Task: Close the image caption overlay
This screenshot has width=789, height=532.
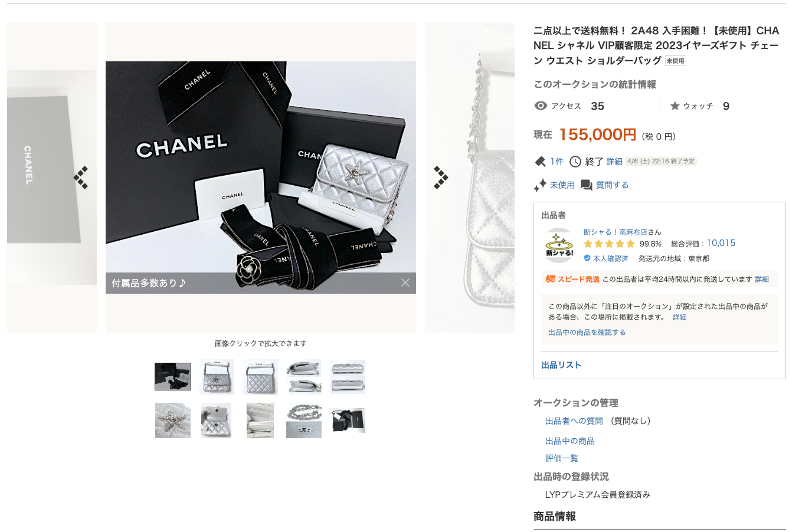Action: (x=405, y=283)
